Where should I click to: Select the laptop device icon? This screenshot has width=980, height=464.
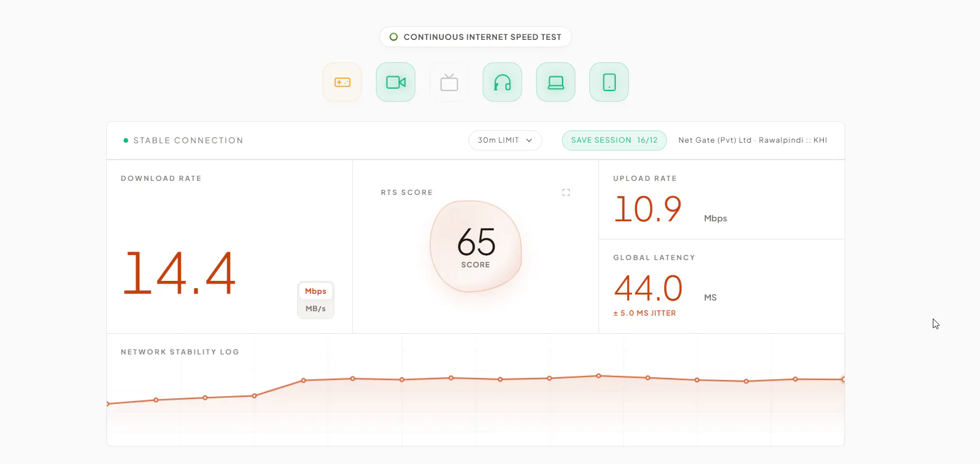(556, 82)
